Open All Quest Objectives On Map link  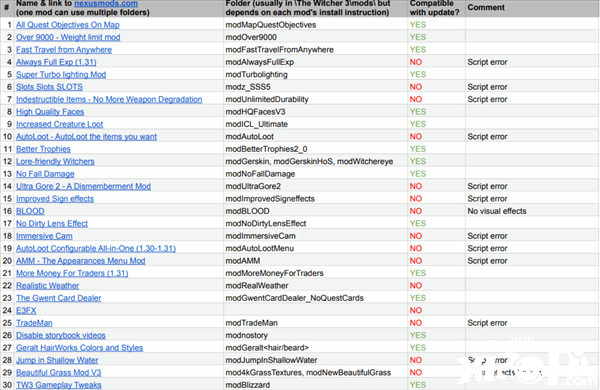point(68,25)
